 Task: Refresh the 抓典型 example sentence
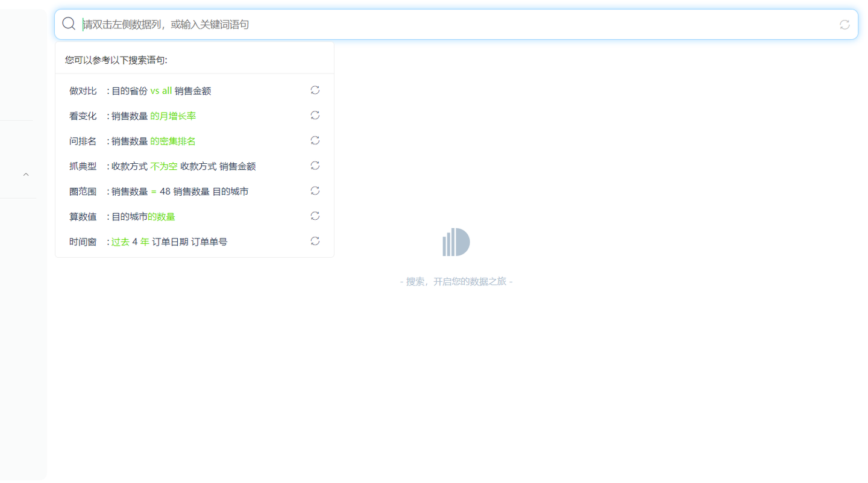pyautogui.click(x=315, y=166)
